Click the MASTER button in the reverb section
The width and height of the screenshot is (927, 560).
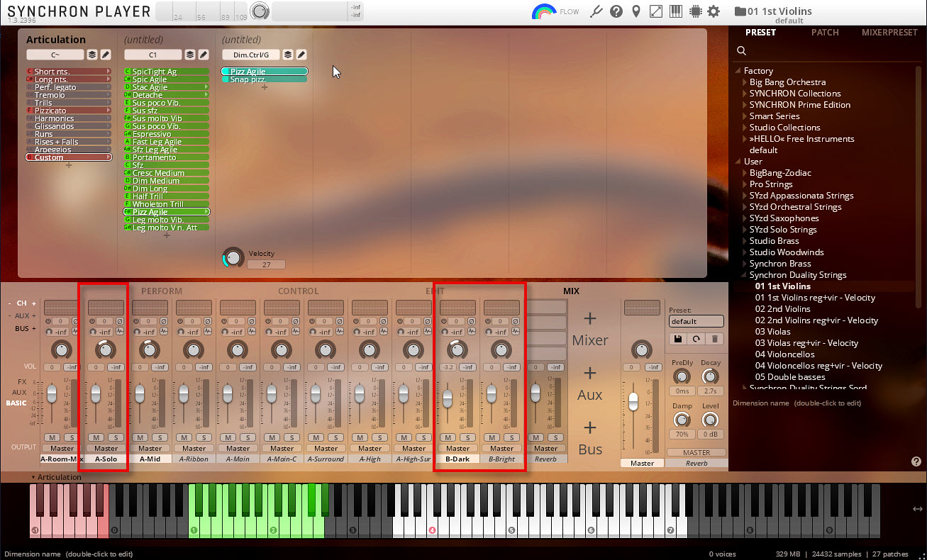(x=696, y=452)
